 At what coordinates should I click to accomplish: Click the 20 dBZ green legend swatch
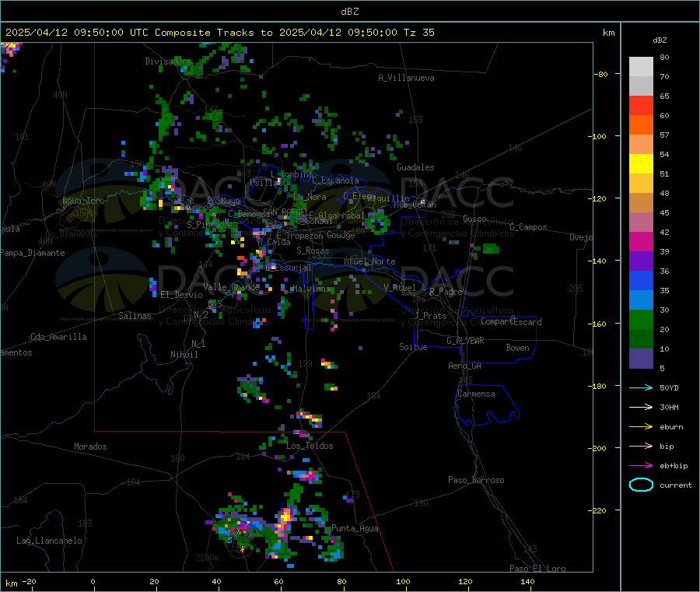point(641,339)
